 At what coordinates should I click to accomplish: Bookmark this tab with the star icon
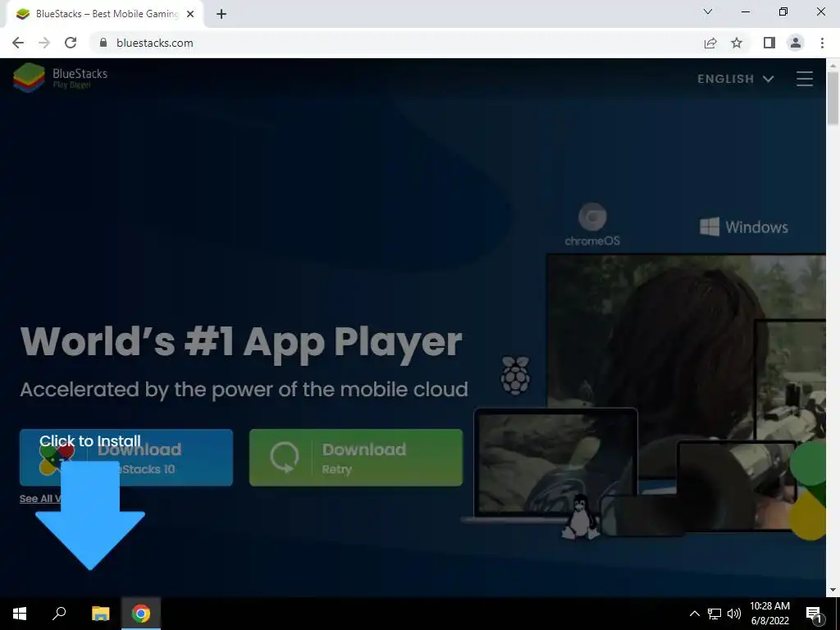click(737, 43)
